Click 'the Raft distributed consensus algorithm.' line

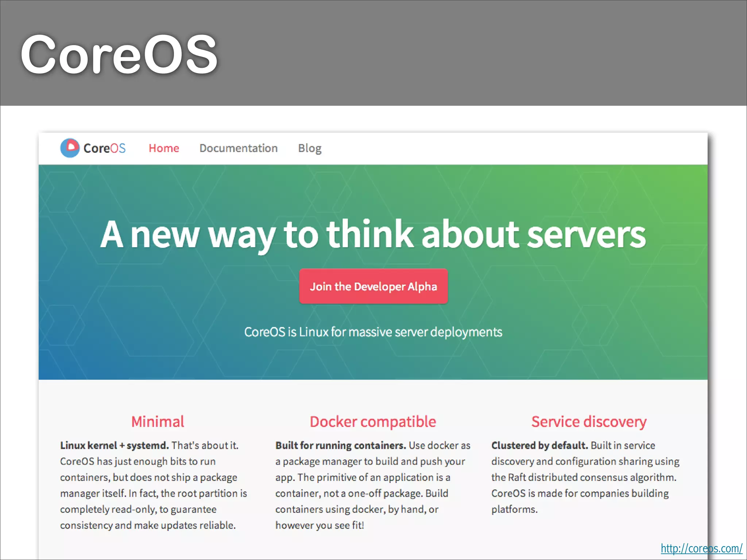coord(584,477)
